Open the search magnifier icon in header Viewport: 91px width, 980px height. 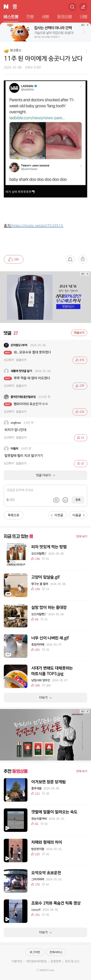pyautogui.click(x=72, y=7)
